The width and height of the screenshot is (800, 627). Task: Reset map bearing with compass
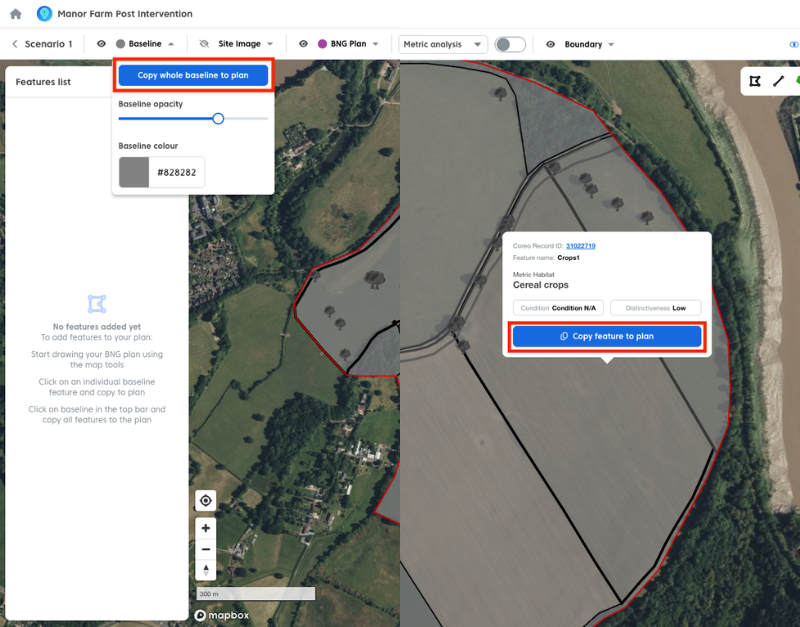pyautogui.click(x=206, y=570)
